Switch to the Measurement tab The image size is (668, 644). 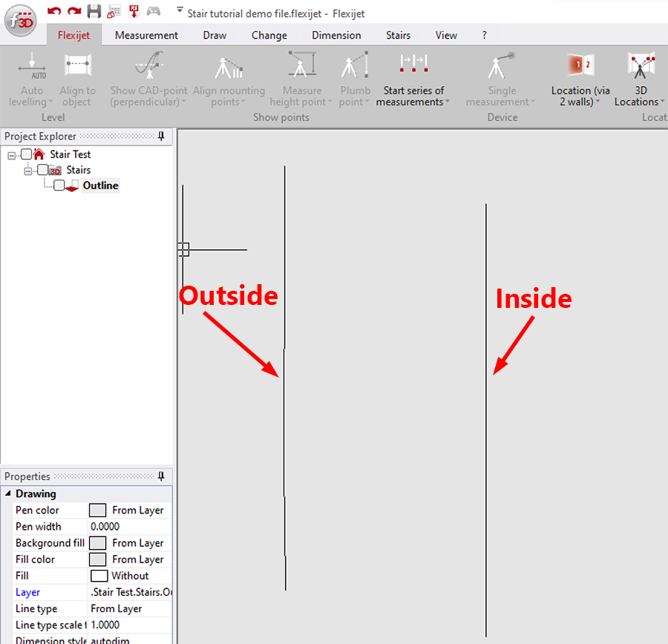point(145,35)
